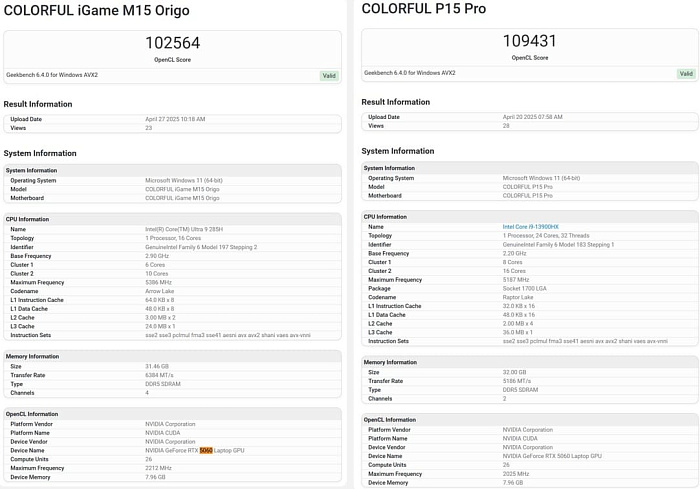Click the L1 Instruction Cache value '64.0 KB x 8'
The image size is (700, 489).
pos(159,301)
